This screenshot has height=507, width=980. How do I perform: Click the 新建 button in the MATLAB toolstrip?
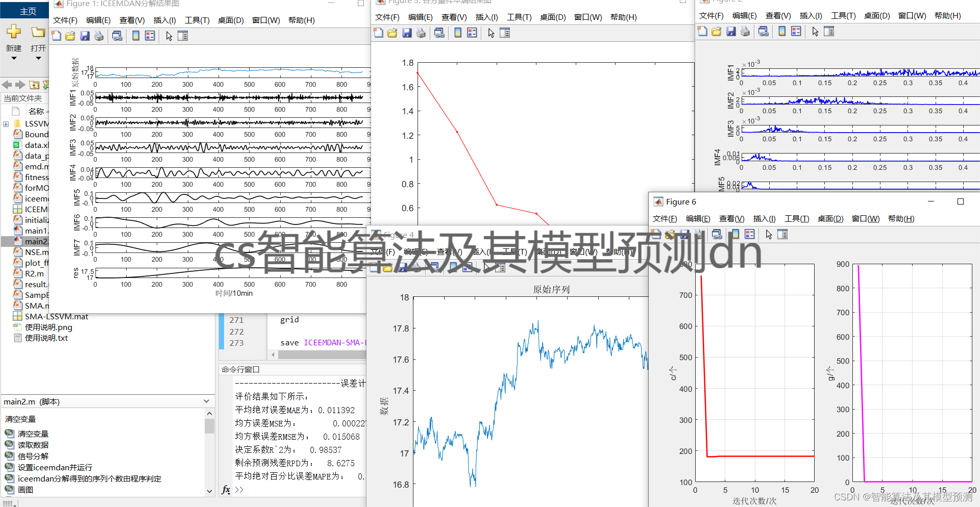pos(14,41)
